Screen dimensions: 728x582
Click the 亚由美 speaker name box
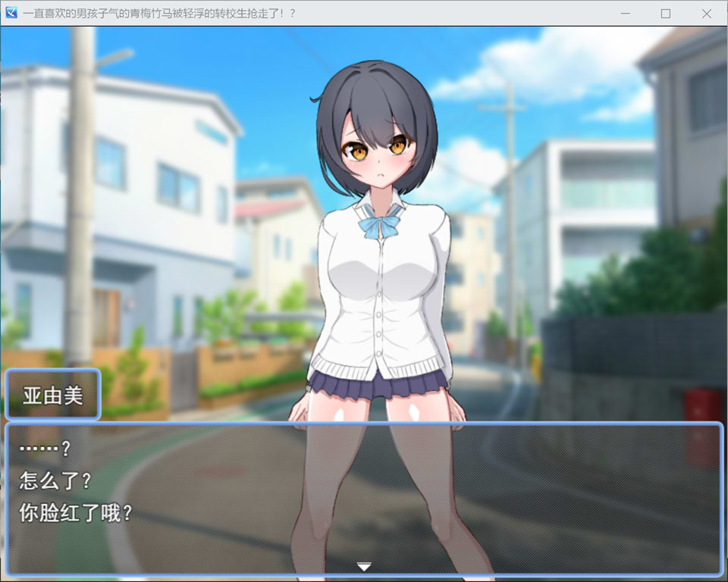click(x=52, y=395)
